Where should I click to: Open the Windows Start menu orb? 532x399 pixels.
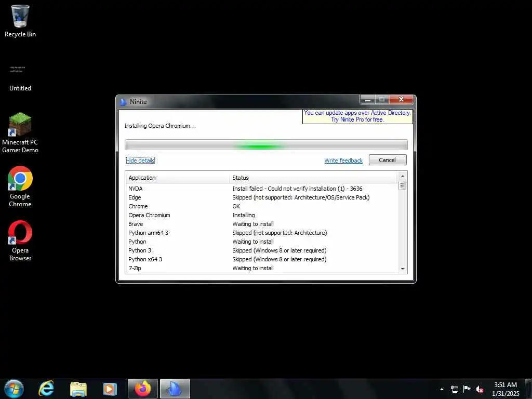(x=14, y=389)
